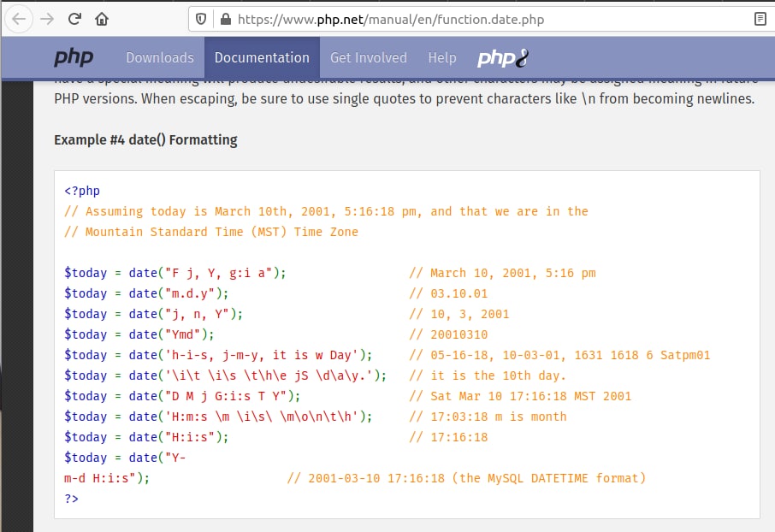Click the browser Back arrow button

click(19, 20)
